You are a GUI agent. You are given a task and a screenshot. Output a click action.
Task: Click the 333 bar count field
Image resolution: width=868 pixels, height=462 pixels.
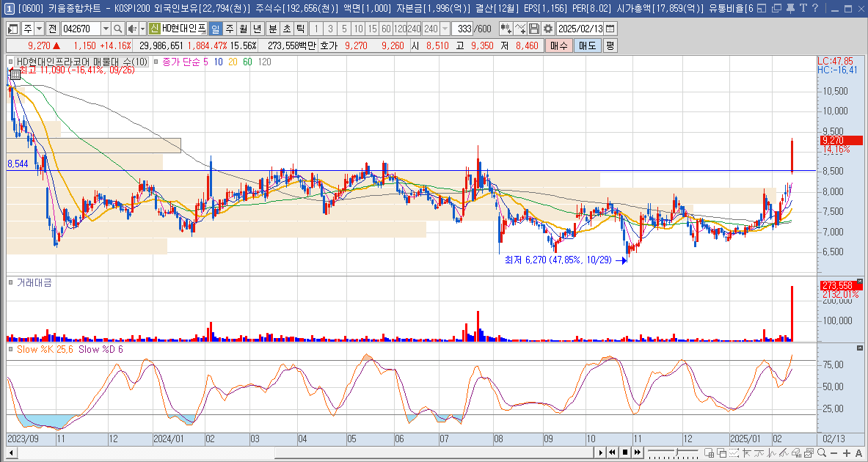(x=462, y=29)
